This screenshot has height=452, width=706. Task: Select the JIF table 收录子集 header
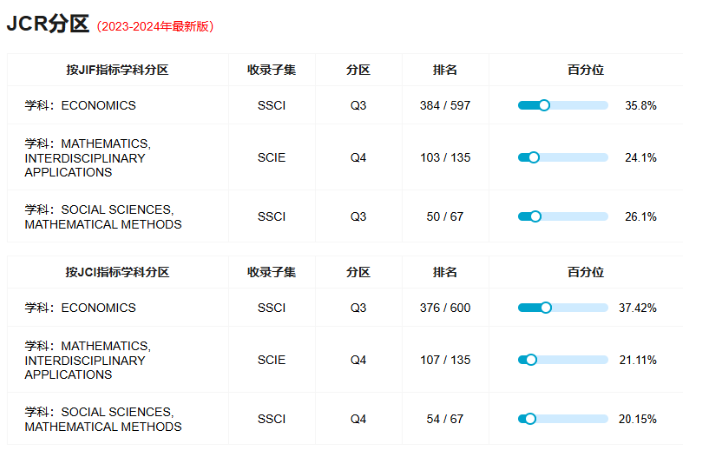point(272,70)
